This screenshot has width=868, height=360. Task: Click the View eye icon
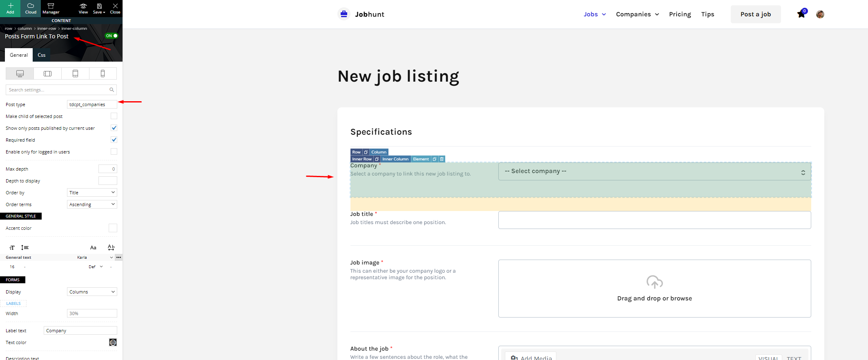[83, 8]
